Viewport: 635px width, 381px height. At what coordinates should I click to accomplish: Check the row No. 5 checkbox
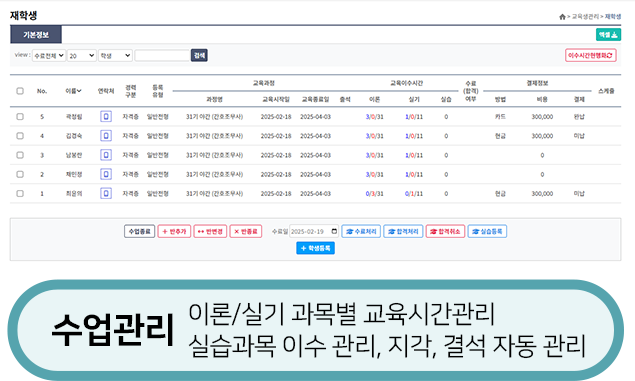(20, 117)
